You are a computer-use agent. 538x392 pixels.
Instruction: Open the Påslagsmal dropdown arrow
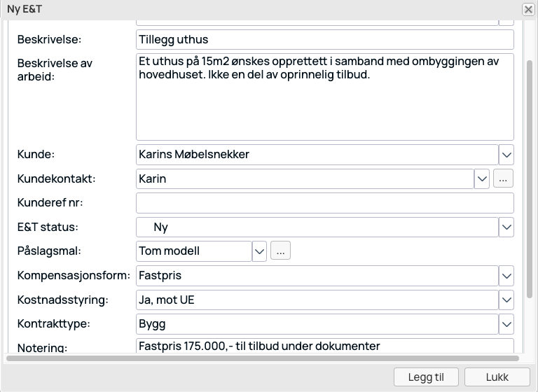pos(259,251)
